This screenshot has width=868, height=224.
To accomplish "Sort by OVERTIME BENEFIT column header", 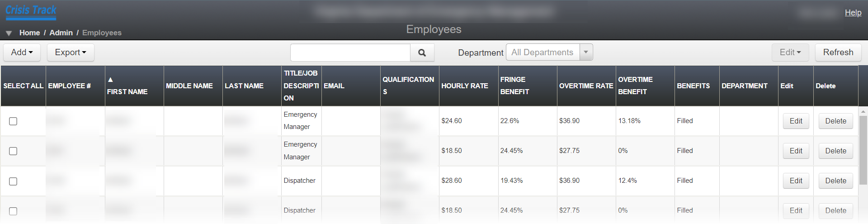I will pyautogui.click(x=645, y=86).
